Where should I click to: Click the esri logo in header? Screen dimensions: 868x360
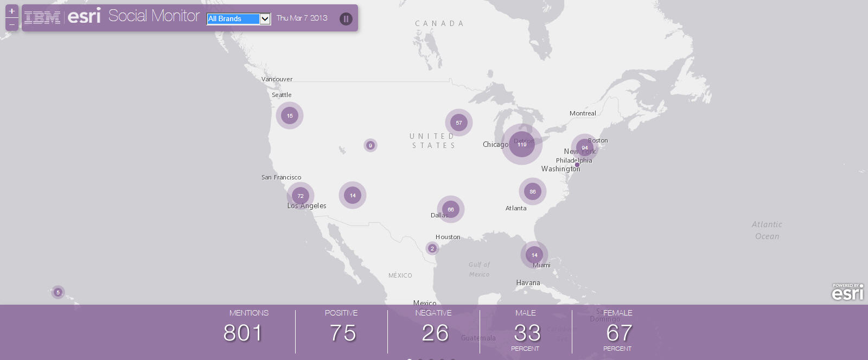click(x=84, y=16)
